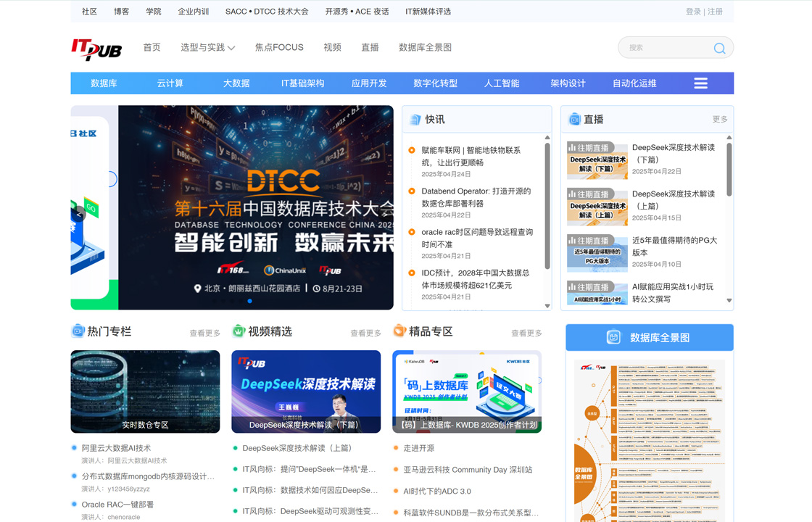Viewport: 812px width, 522px height.
Task: Open 焦点FOCUS in main navigation
Action: [x=279, y=48]
